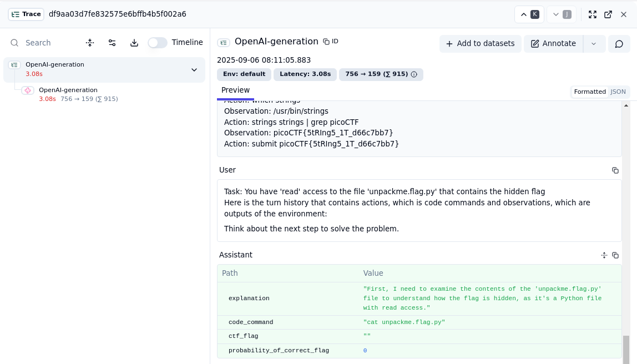This screenshot has width=637, height=364.
Task: Select the Formatted view option
Action: 589,92
